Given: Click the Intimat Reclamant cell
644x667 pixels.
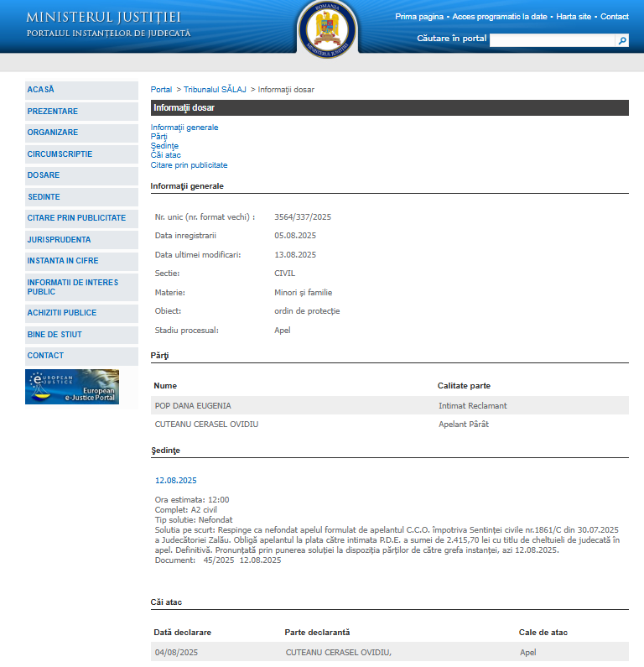Looking at the screenshot, I should (x=473, y=406).
